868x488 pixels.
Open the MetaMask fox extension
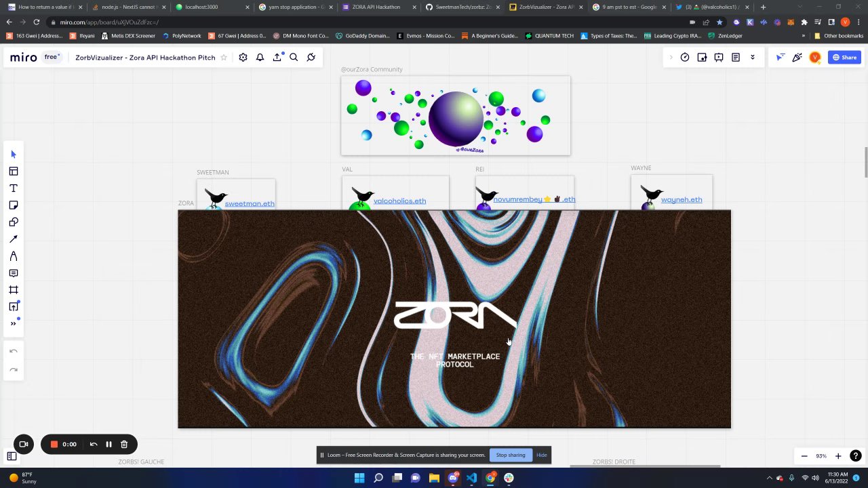791,22
